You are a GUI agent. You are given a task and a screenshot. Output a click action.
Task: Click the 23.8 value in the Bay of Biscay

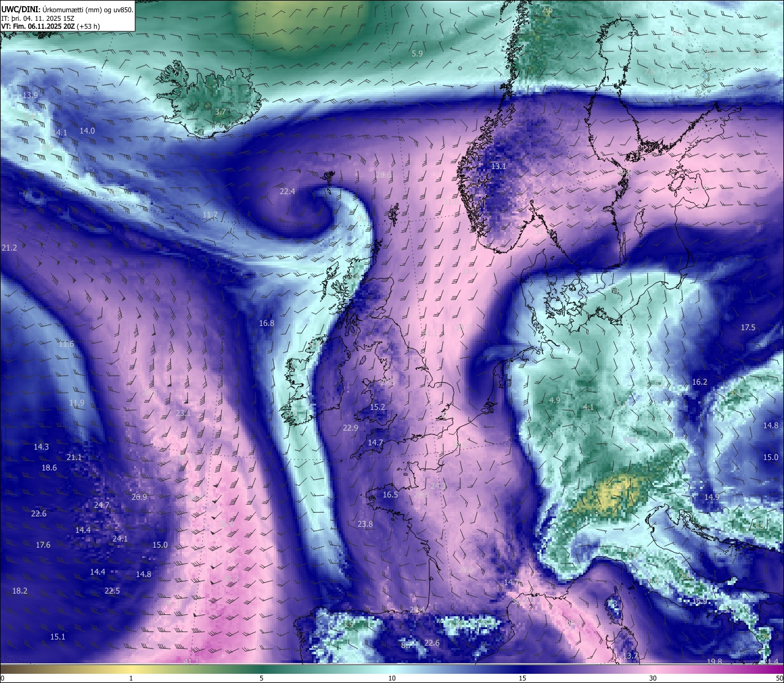point(365,524)
